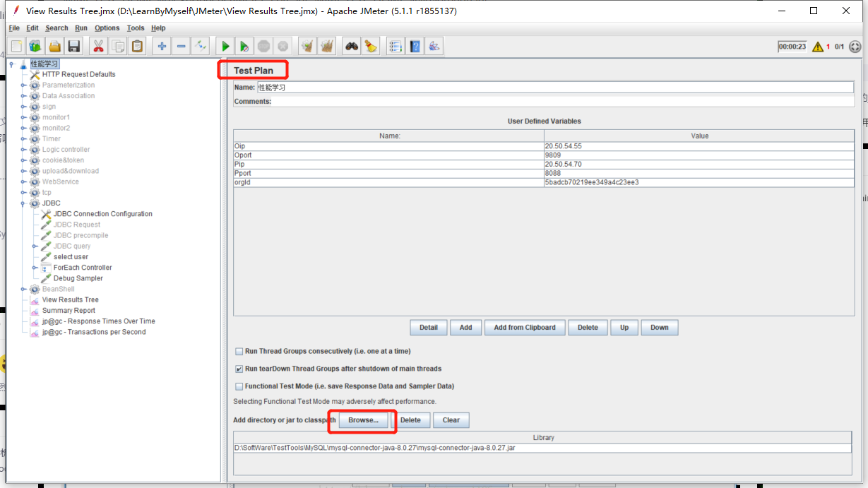Enable Functional Test Mode checkbox
Viewport: 868px width, 488px height.
click(x=239, y=386)
